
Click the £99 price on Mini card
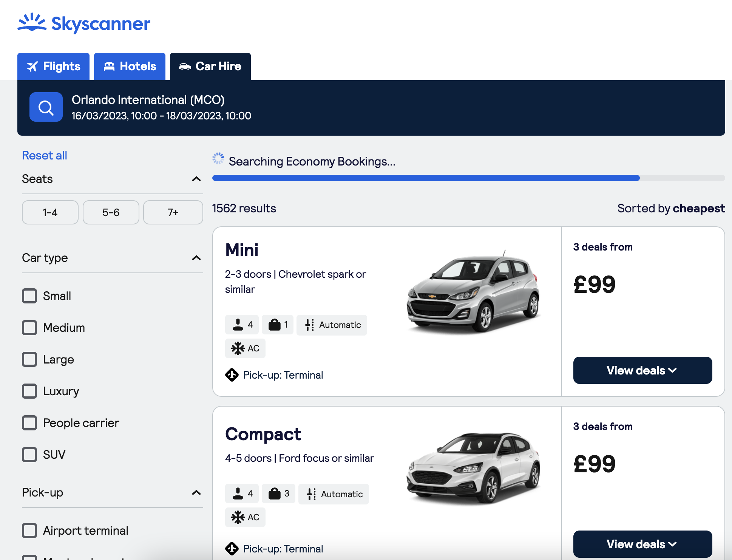pyautogui.click(x=595, y=284)
